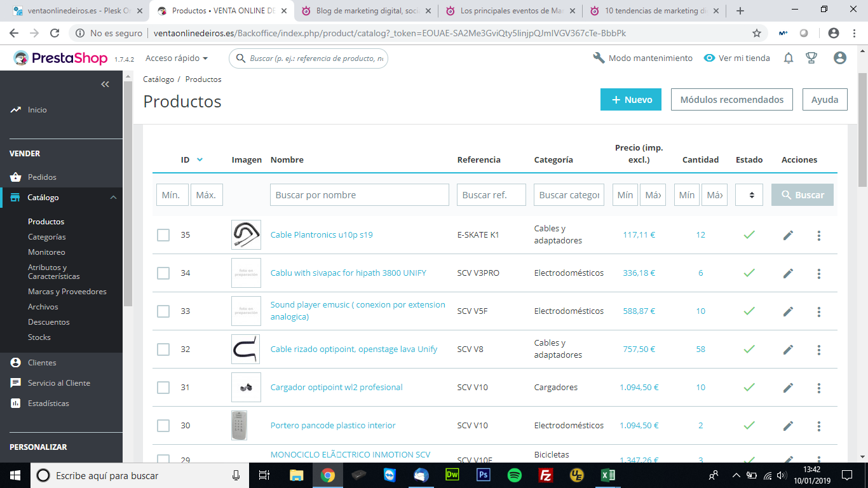Mark the checkbox for product ID 31
This screenshot has width=868, height=488.
point(163,388)
